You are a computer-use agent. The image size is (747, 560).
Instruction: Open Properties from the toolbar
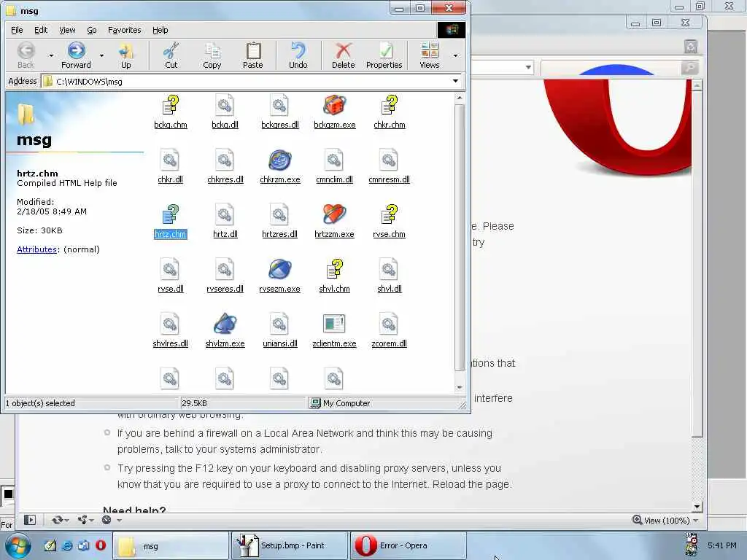pyautogui.click(x=384, y=55)
